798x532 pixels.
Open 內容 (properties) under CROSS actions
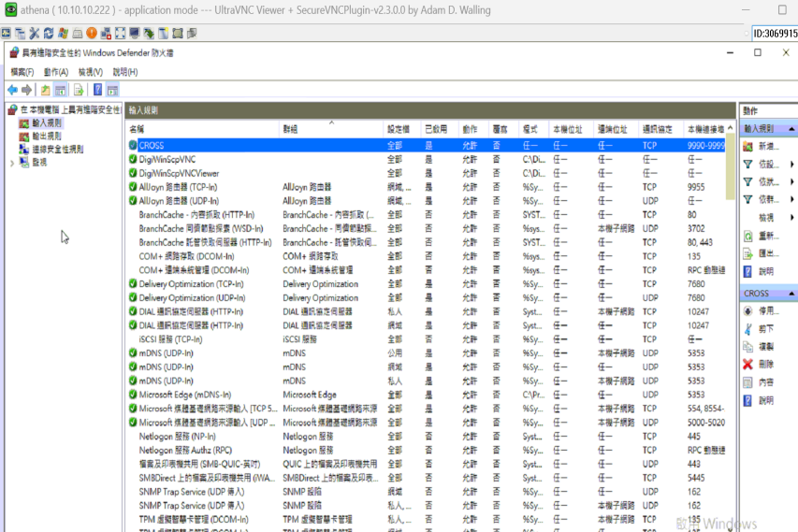tap(767, 382)
